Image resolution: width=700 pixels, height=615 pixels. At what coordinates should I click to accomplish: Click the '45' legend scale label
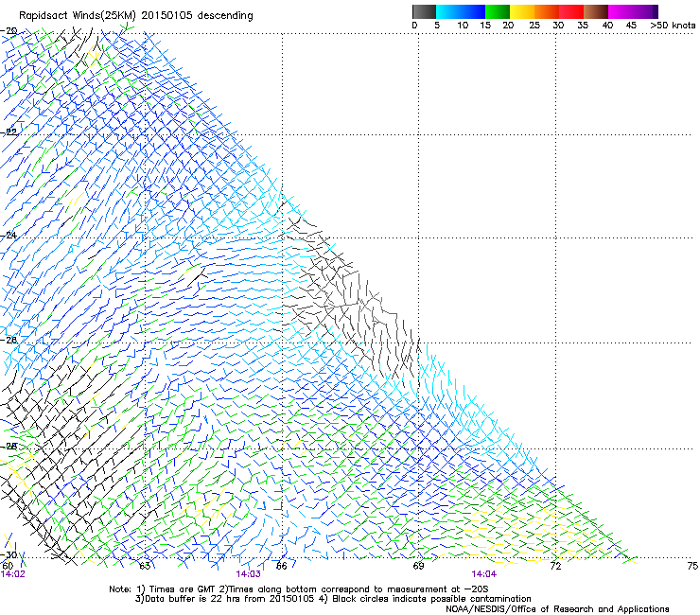coord(631,26)
